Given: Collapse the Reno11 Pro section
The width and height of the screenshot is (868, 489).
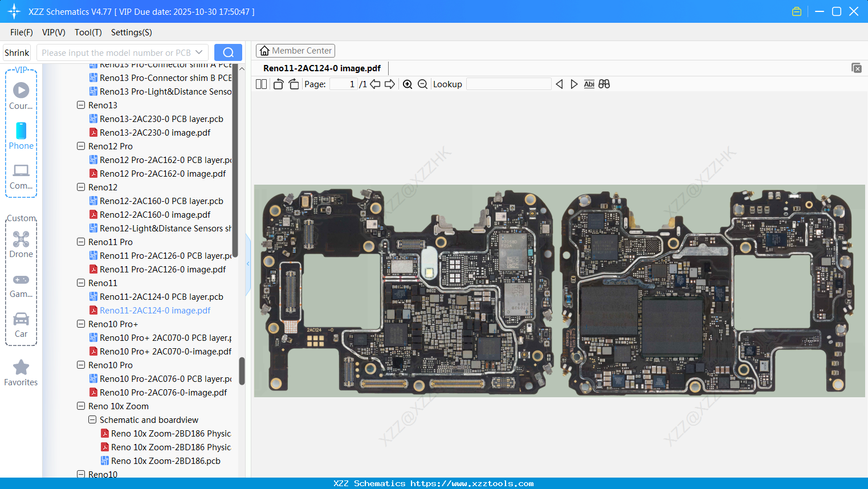Looking at the screenshot, I should [x=80, y=242].
